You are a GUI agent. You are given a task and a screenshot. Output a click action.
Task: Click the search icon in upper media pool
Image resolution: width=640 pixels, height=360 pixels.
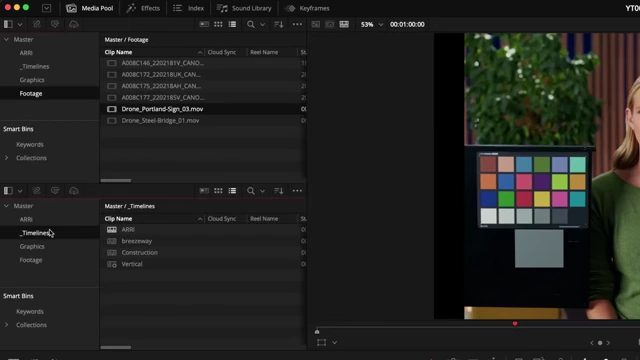pos(251,24)
